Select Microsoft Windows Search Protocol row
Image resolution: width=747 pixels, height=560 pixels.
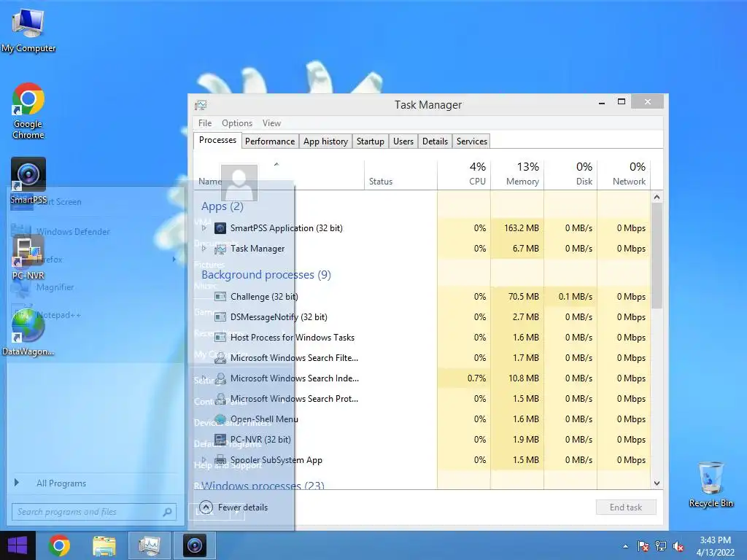coord(422,399)
